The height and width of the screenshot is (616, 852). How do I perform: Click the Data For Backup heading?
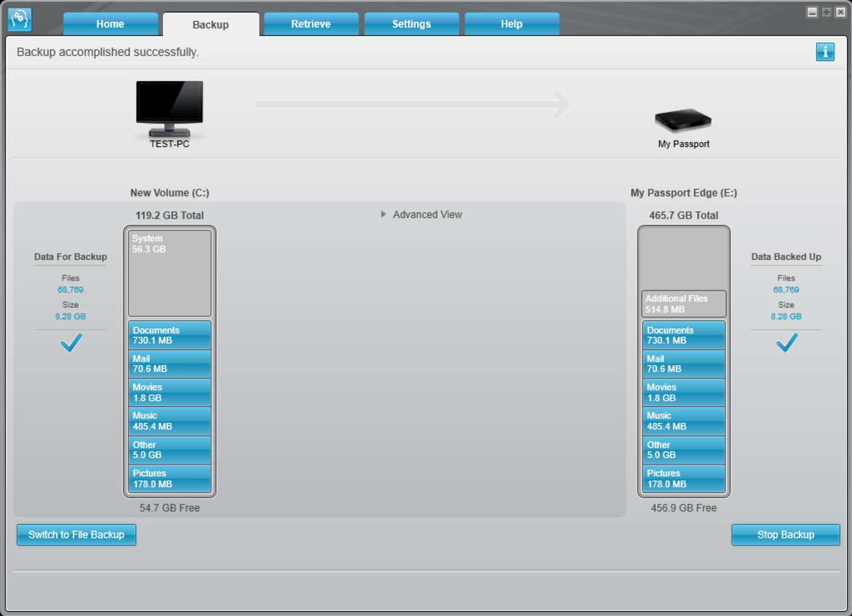pyautogui.click(x=71, y=256)
